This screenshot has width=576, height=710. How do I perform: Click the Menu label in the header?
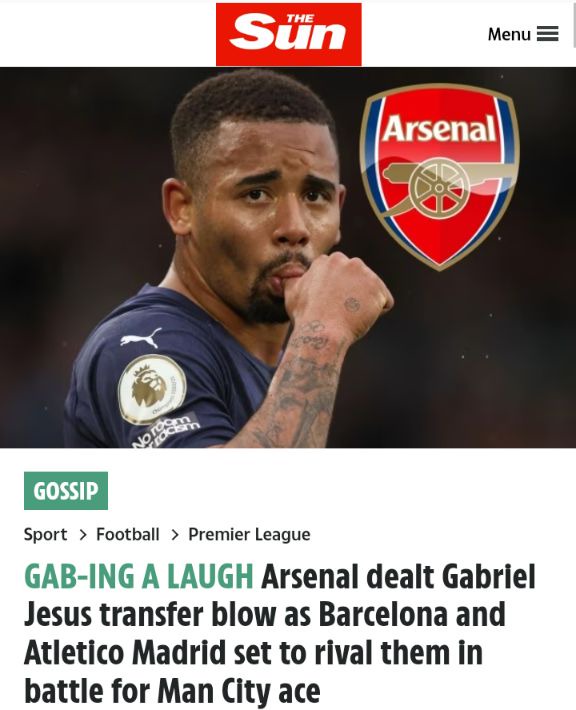(x=509, y=34)
